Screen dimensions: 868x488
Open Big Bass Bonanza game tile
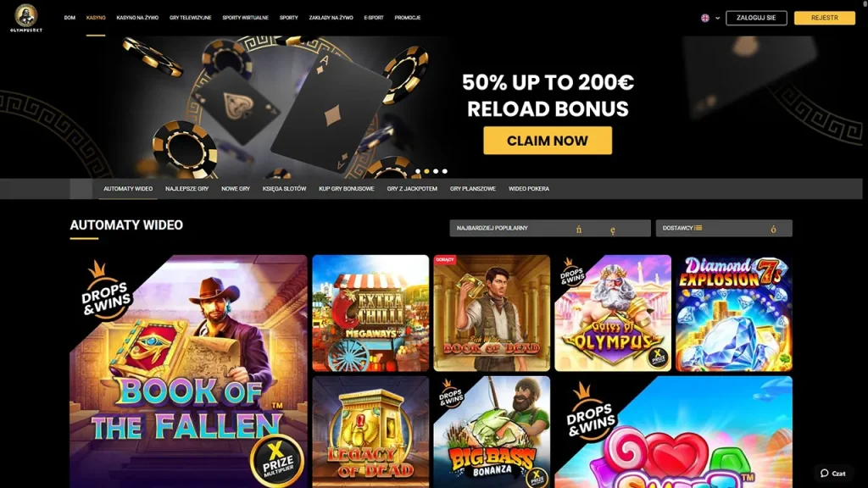pyautogui.click(x=492, y=432)
